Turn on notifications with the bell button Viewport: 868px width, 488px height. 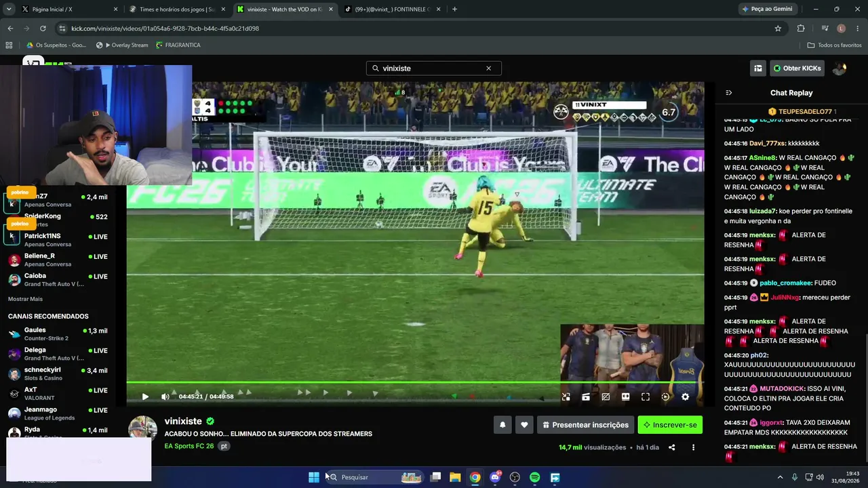pyautogui.click(x=502, y=425)
